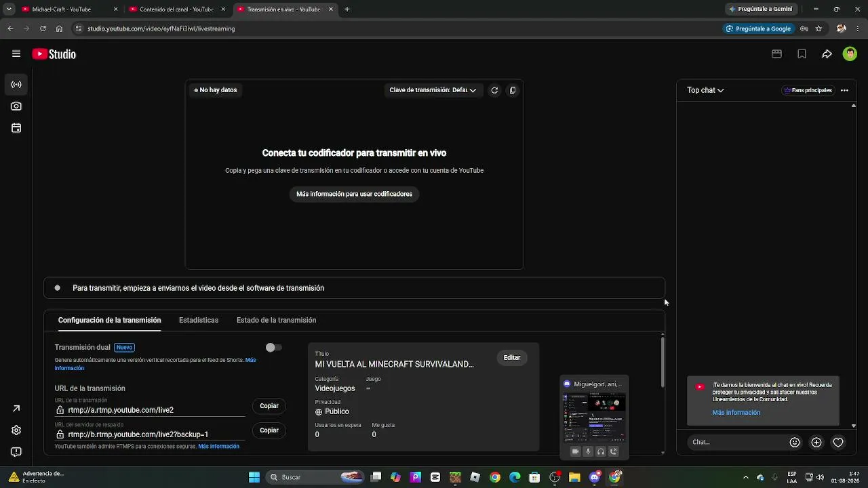The image size is (868, 488).
Task: Click the bookmark icon in Studio header
Action: 802,54
